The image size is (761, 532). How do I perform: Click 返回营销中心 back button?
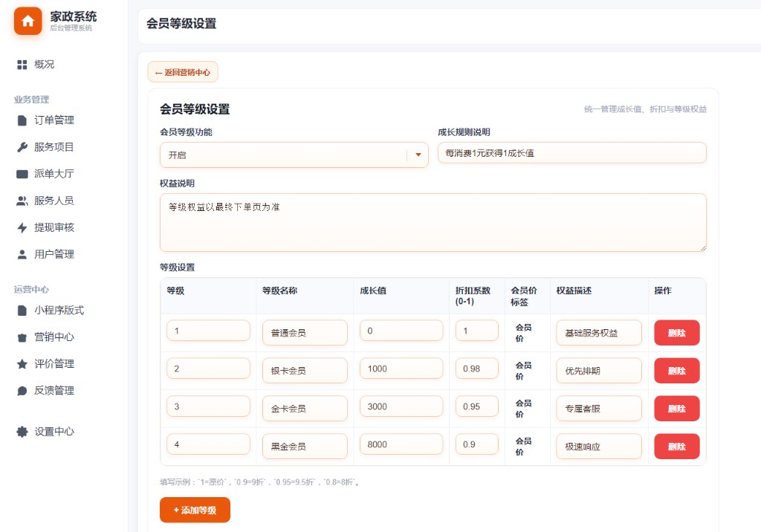183,72
